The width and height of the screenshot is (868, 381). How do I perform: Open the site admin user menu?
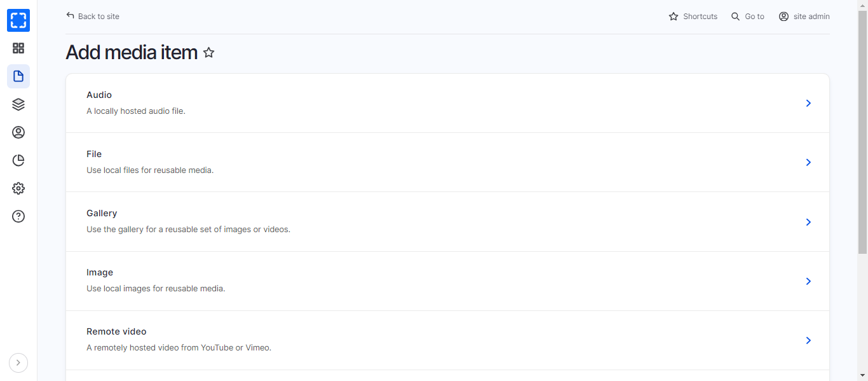[x=804, y=17]
